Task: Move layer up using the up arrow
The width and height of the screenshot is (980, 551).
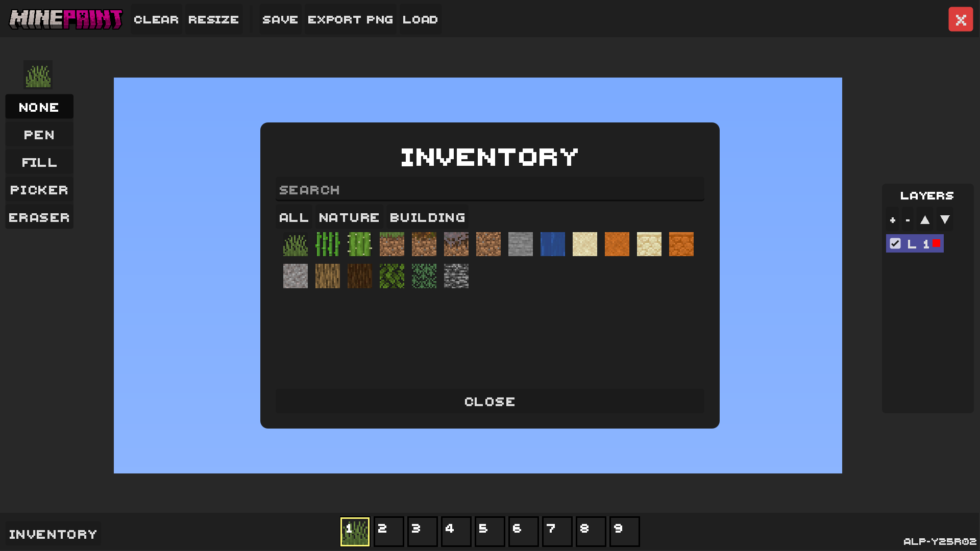Action: coord(925,219)
